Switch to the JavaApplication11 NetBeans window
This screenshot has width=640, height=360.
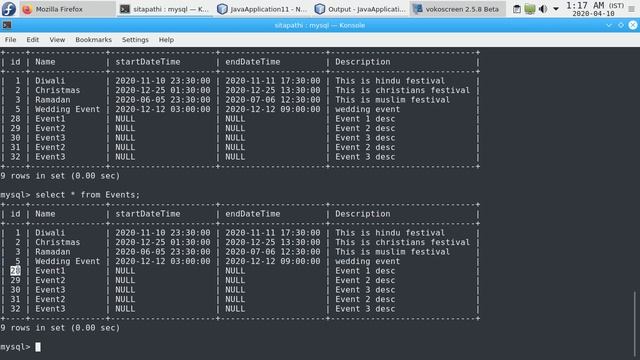pos(262,9)
